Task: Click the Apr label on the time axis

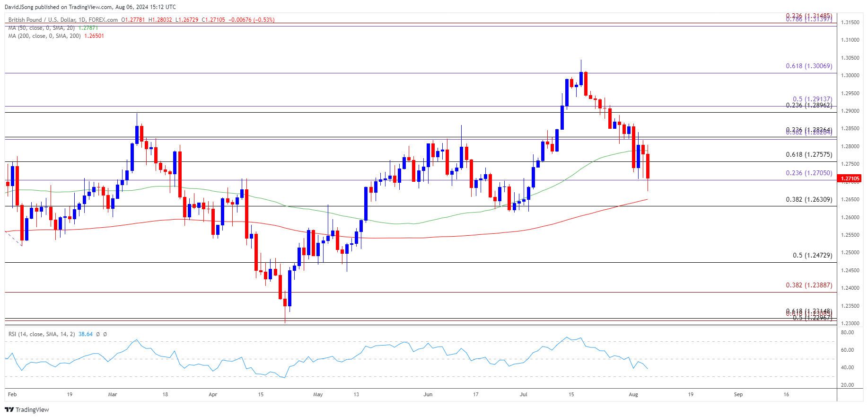Action: pyautogui.click(x=213, y=394)
